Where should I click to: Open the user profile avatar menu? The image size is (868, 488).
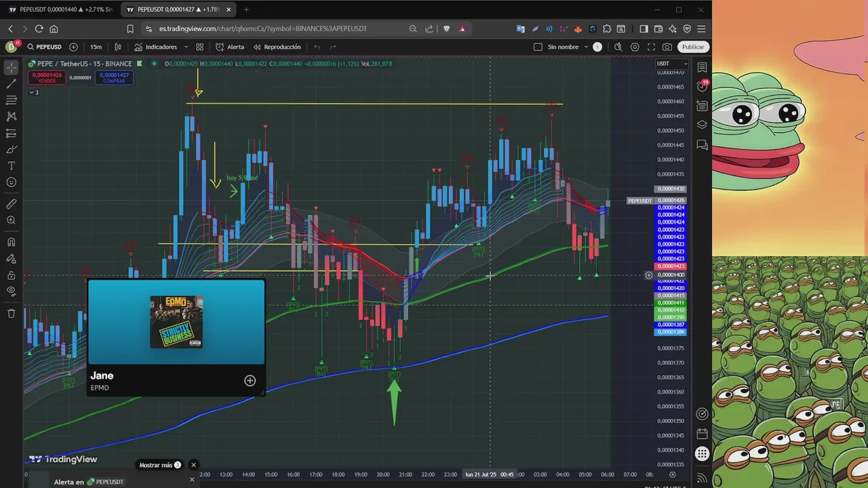12,47
